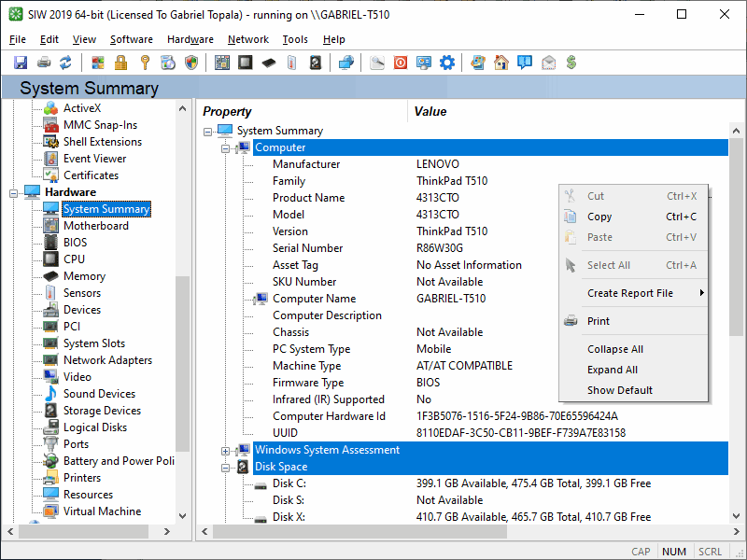Choose Print from the context menu
Viewport: 747px width, 560px height.
click(634, 321)
